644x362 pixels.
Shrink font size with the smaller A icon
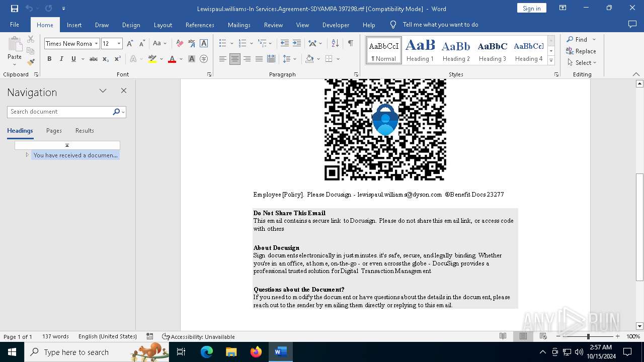[x=142, y=44]
